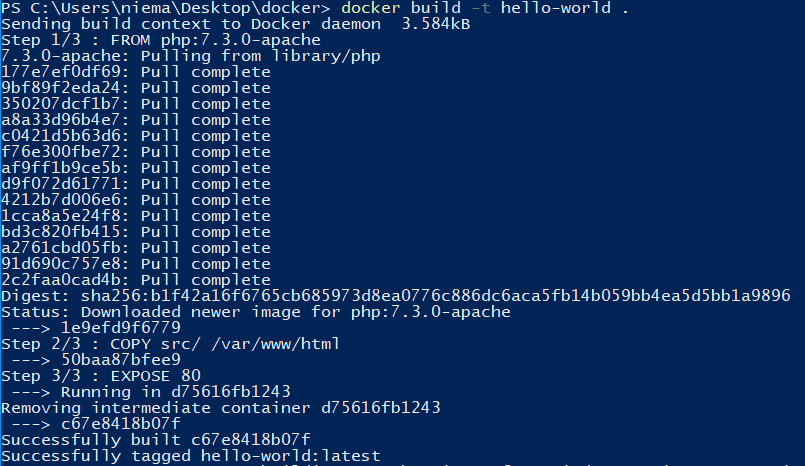Click the Step 1/3 FROM php:7.3.0-apache line
The image size is (805, 466).
[x=161, y=40]
